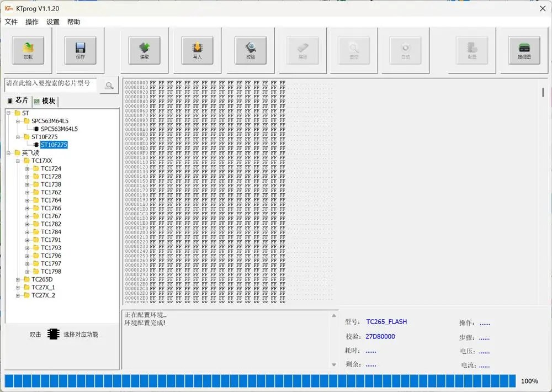Collapse the ST root node
The height and width of the screenshot is (392, 552).
click(x=8, y=113)
